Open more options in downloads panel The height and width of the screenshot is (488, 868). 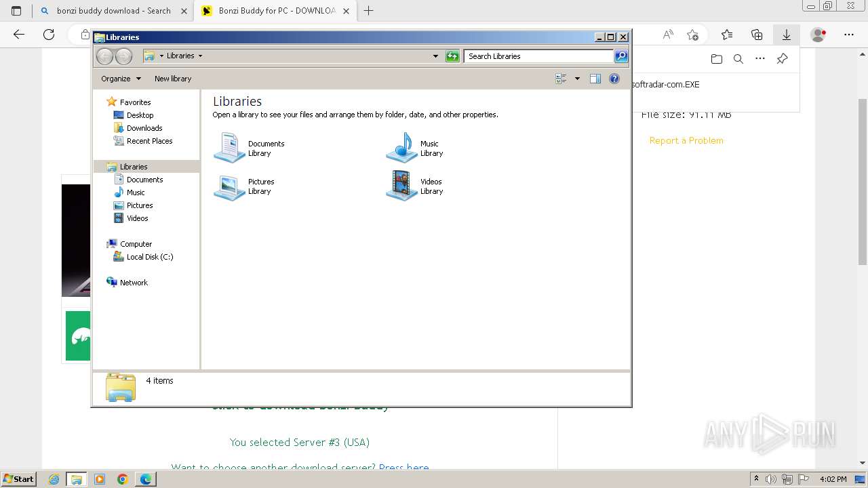[x=760, y=59]
